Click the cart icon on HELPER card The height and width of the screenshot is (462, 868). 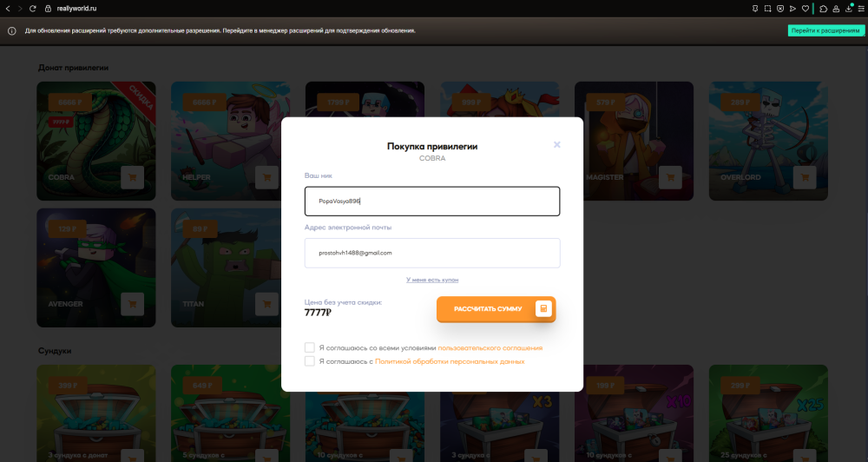coord(266,177)
